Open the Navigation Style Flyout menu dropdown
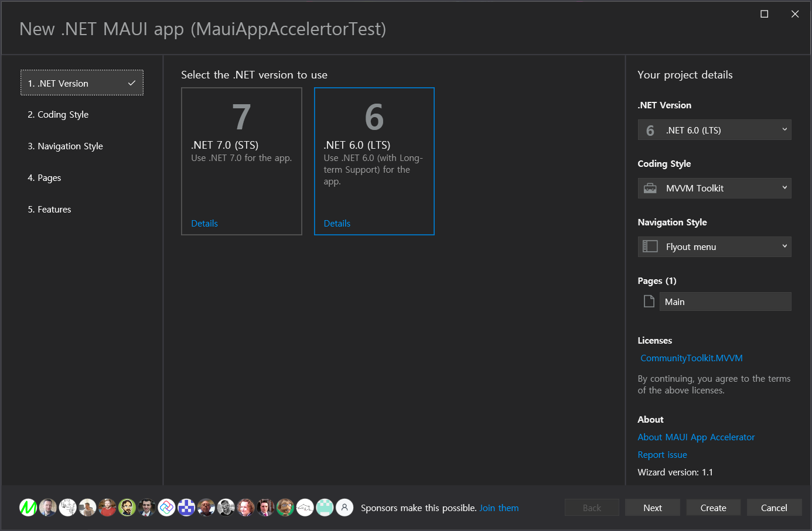This screenshot has width=812, height=531. click(x=714, y=246)
